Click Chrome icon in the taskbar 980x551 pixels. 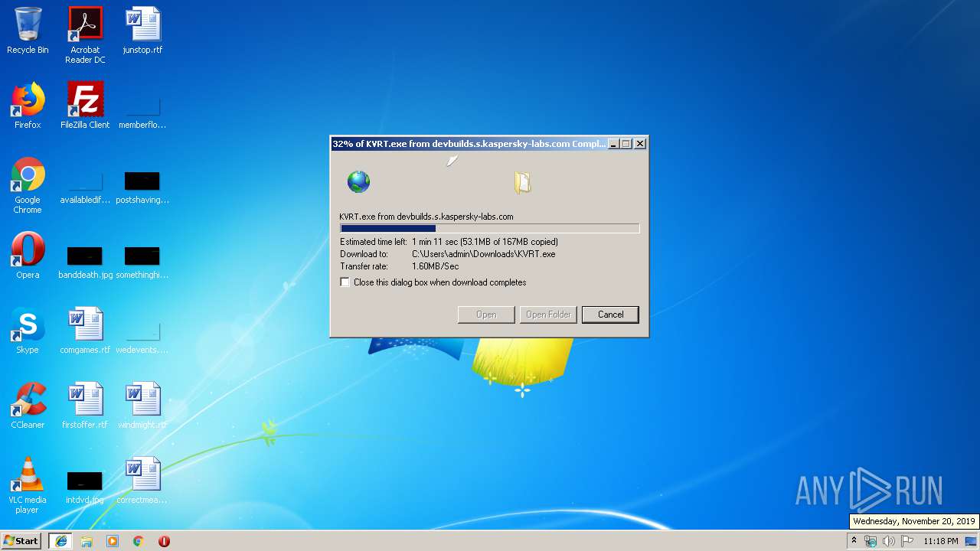(x=138, y=541)
